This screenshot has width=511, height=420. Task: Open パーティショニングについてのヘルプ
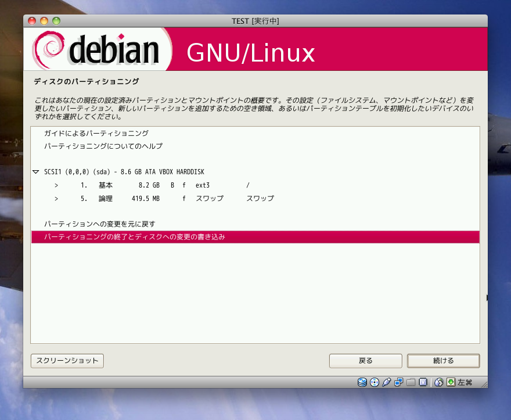(255, 146)
